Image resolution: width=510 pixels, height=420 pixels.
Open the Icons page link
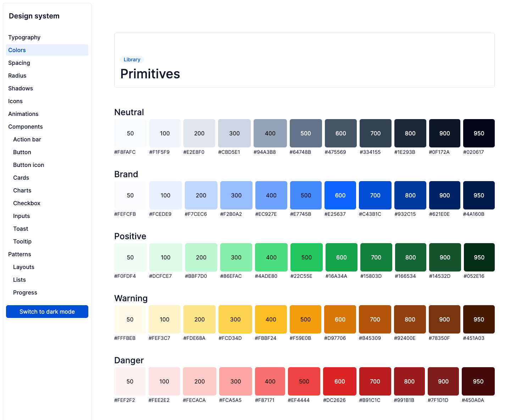pyautogui.click(x=15, y=101)
